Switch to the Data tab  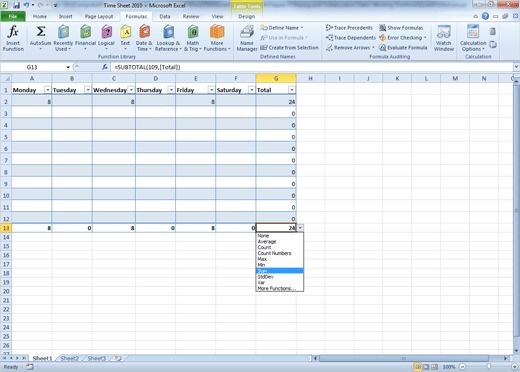[x=165, y=16]
